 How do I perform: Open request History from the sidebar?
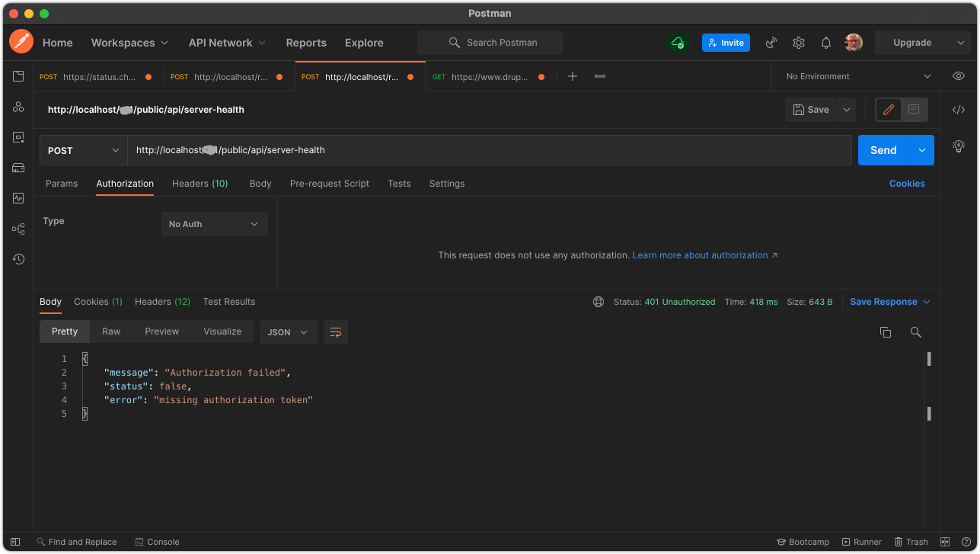click(18, 259)
